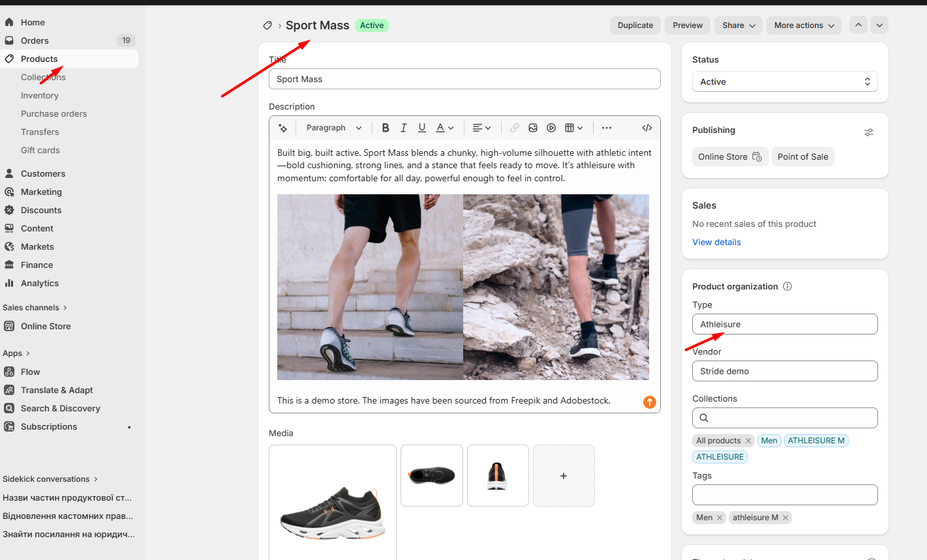The image size is (927, 560).
Task: Remove the athleisure M tag
Action: coord(785,518)
